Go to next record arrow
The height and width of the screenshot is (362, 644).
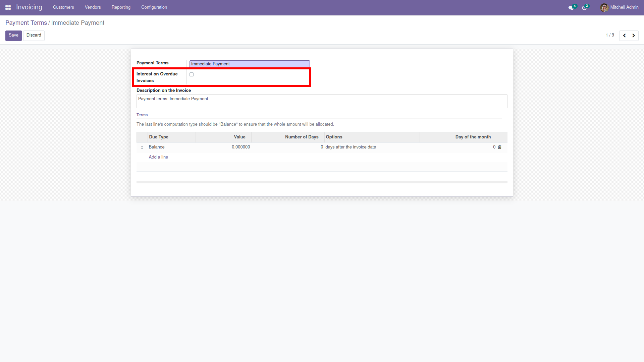point(634,36)
